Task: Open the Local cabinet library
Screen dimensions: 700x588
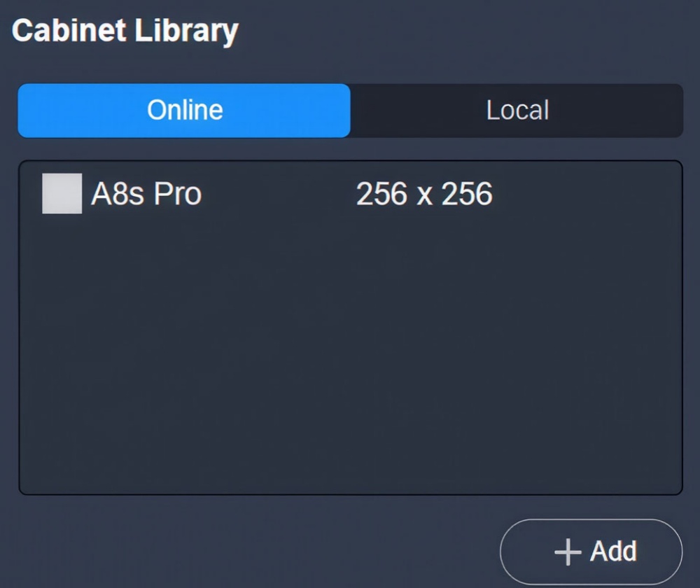Action: click(x=517, y=111)
